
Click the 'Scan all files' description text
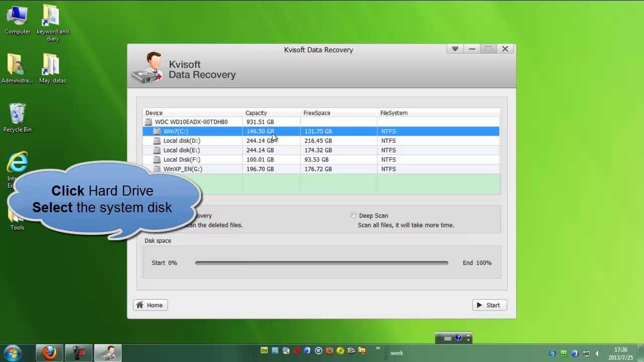406,225
